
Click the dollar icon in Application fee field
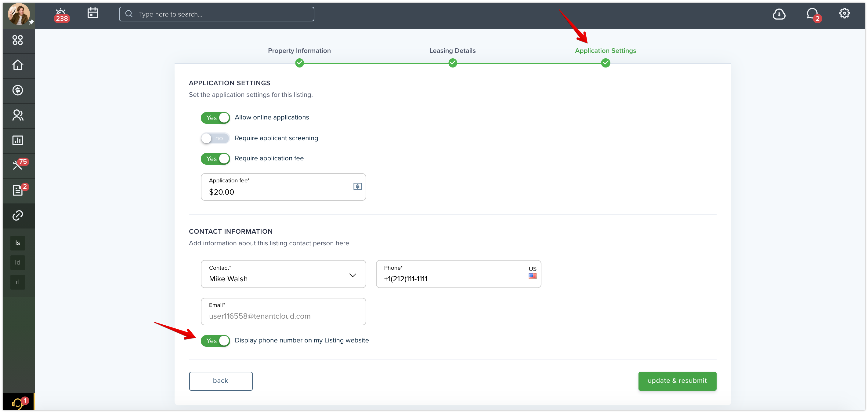tap(357, 186)
